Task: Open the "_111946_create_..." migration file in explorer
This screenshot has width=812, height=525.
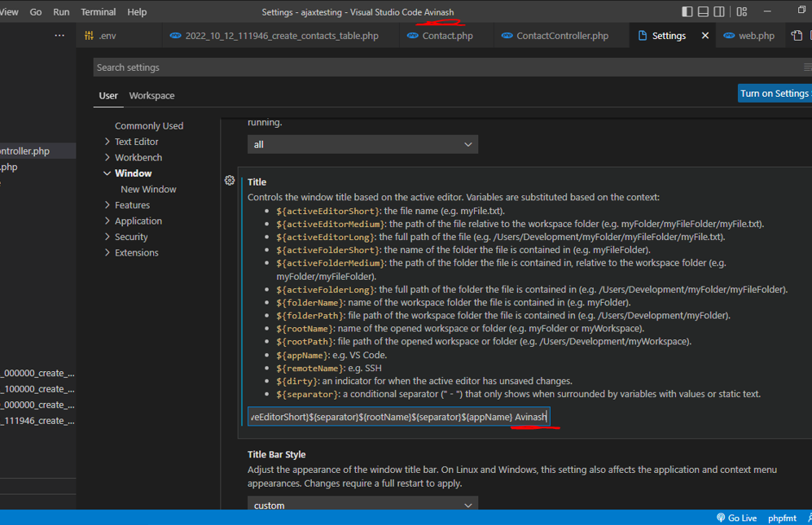Action: point(37,421)
